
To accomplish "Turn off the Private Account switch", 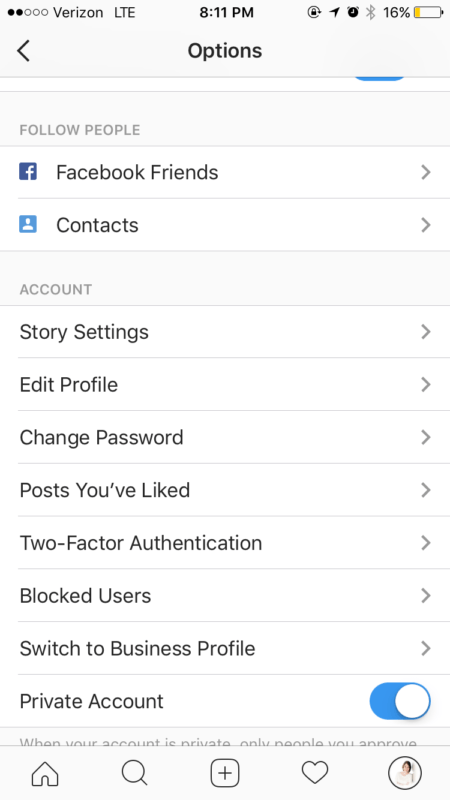I will click(x=400, y=701).
